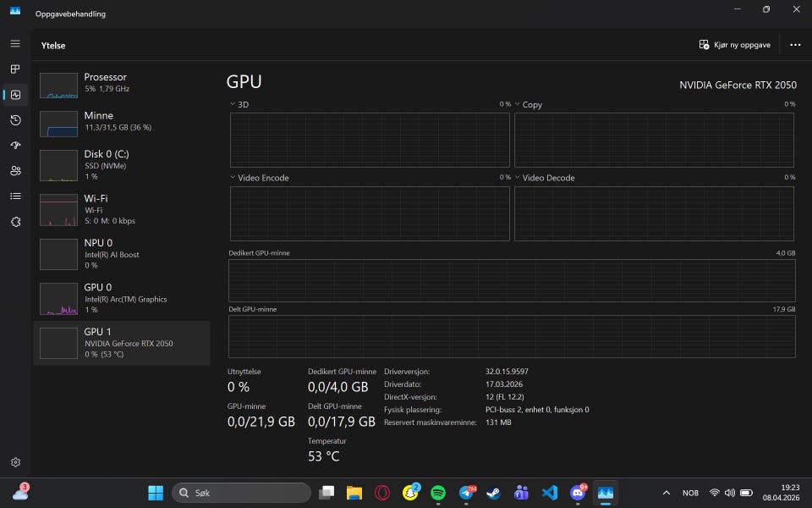Viewport: 812px width, 508px height.
Task: Click the 0,0/21,9 GB GPU-minne value
Action: (x=261, y=422)
